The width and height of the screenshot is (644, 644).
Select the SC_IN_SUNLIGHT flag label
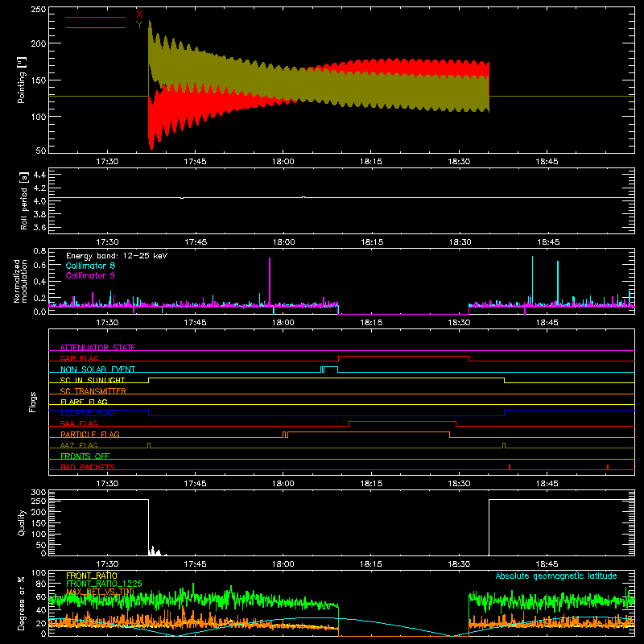pos(93,380)
